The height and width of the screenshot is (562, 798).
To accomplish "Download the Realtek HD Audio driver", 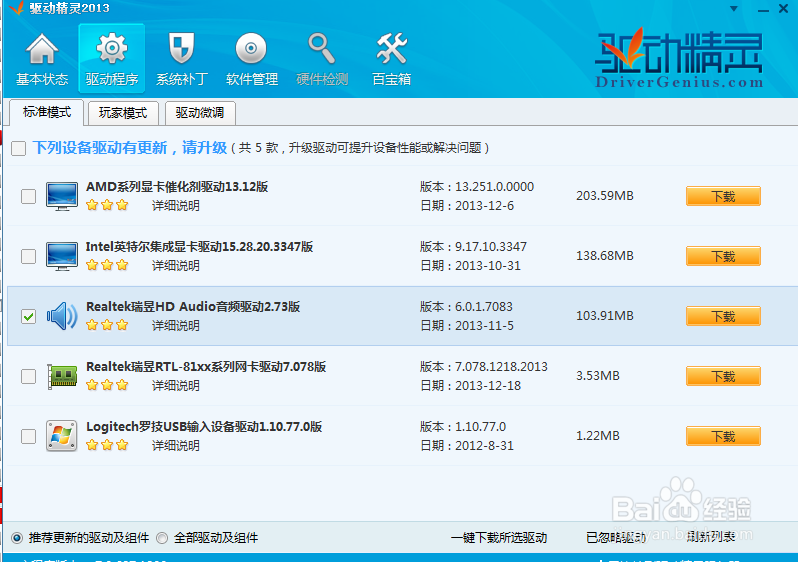I will click(x=723, y=316).
